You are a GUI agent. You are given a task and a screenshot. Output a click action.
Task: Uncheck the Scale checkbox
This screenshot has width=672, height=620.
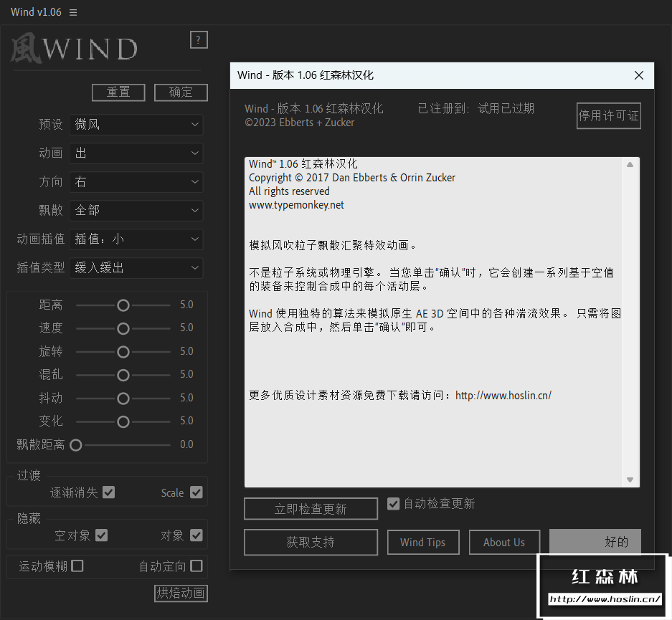click(x=197, y=492)
